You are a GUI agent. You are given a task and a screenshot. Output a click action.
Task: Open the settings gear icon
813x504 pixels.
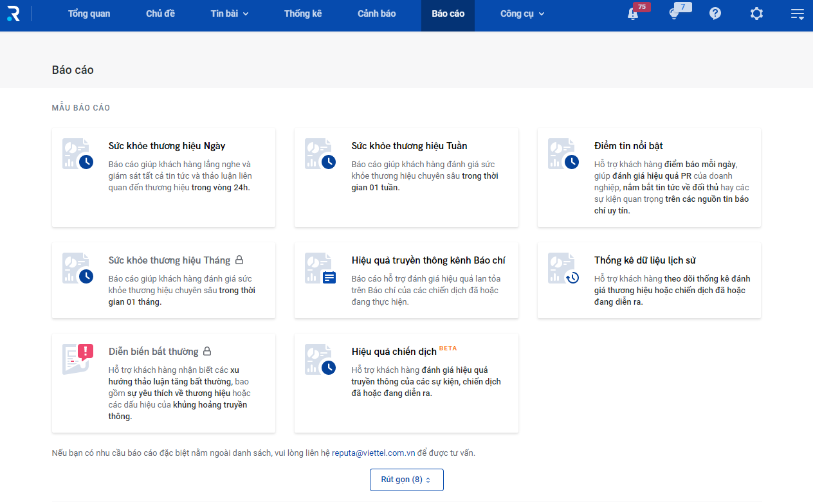pyautogui.click(x=756, y=14)
